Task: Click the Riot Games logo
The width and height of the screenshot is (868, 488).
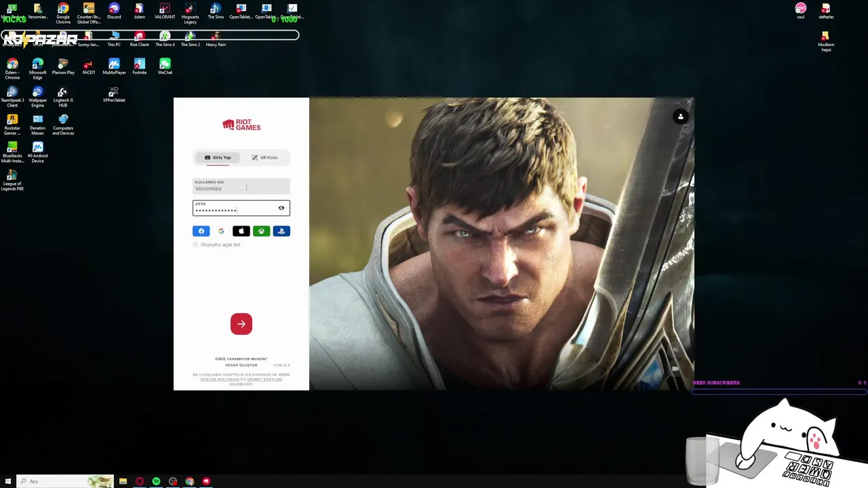Action: tap(241, 125)
